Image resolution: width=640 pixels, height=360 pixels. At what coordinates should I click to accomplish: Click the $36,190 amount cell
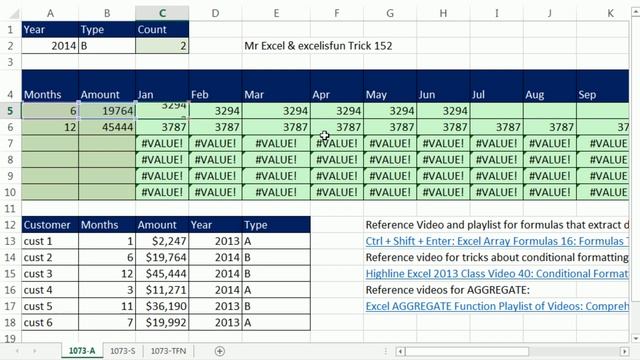click(162, 307)
